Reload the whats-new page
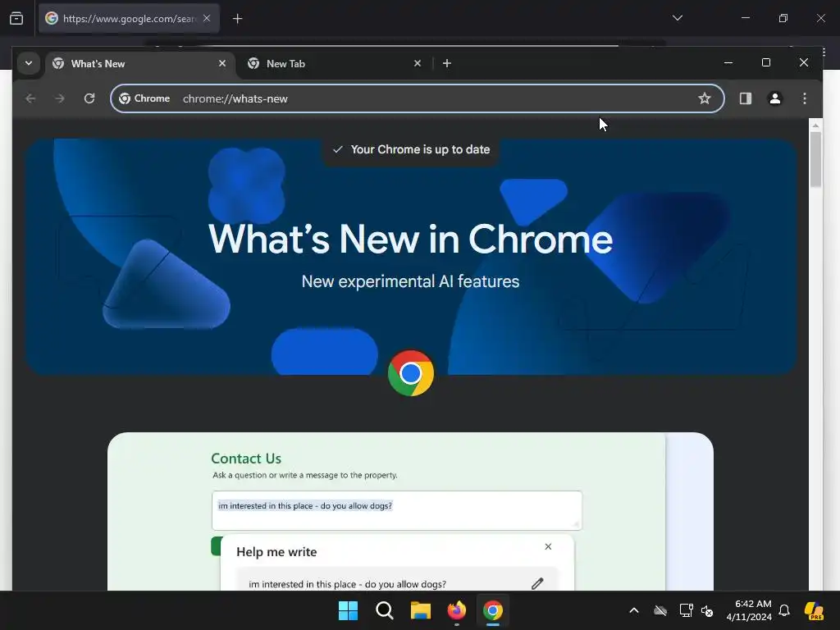840x630 pixels. (x=89, y=98)
